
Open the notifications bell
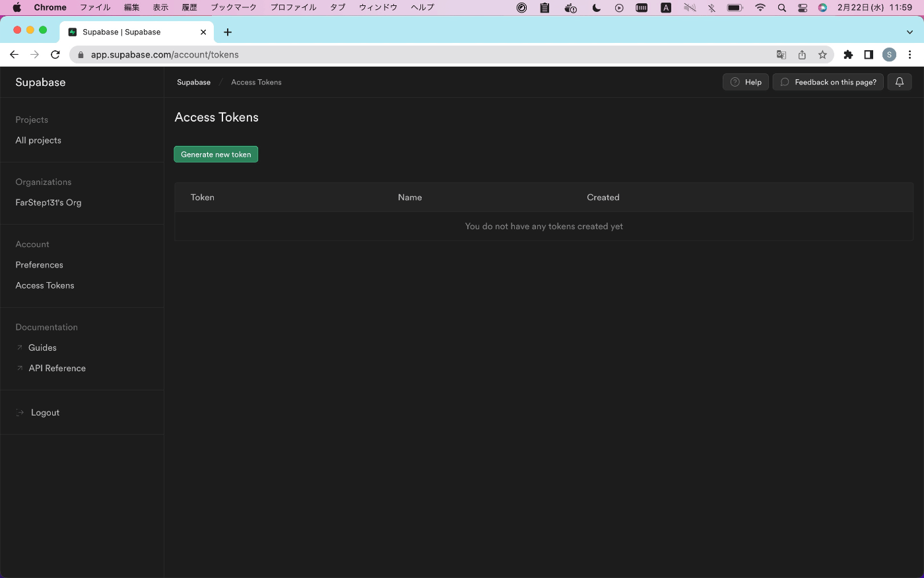click(x=899, y=82)
